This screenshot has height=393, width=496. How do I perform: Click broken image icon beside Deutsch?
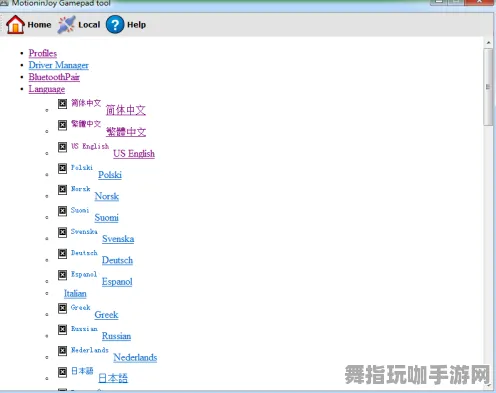click(62, 254)
